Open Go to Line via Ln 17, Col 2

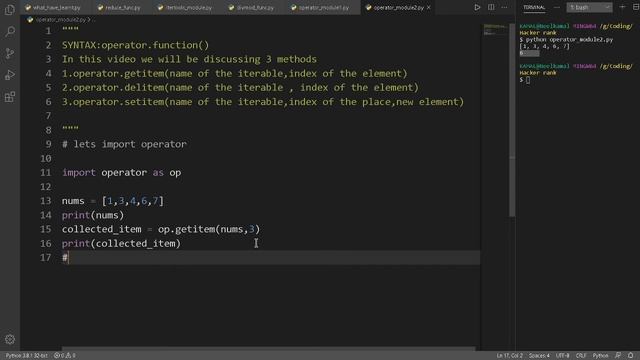pos(509,356)
